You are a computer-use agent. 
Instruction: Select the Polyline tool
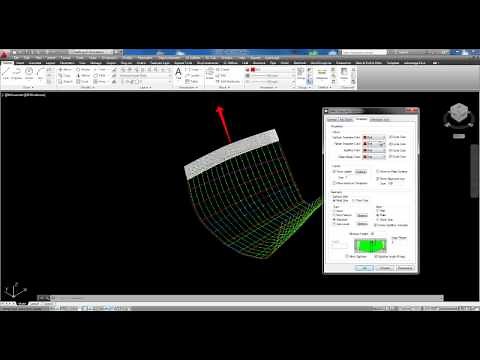17,73
